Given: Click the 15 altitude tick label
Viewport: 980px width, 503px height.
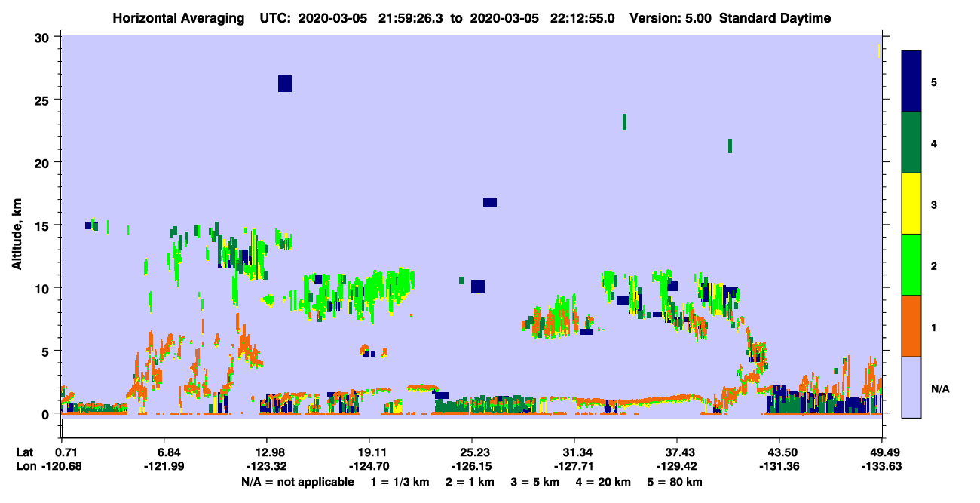Looking at the screenshot, I should point(44,225).
